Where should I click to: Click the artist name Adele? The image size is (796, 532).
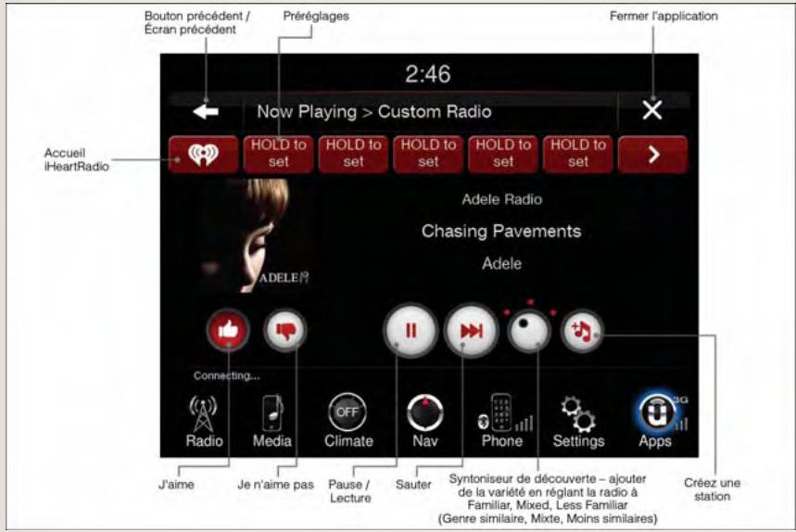point(501,263)
